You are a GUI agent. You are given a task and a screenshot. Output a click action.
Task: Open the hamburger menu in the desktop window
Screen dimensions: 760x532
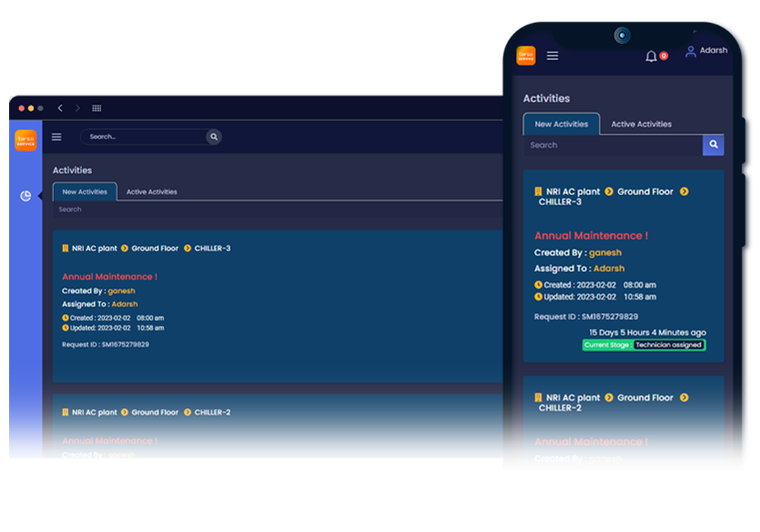[56, 137]
